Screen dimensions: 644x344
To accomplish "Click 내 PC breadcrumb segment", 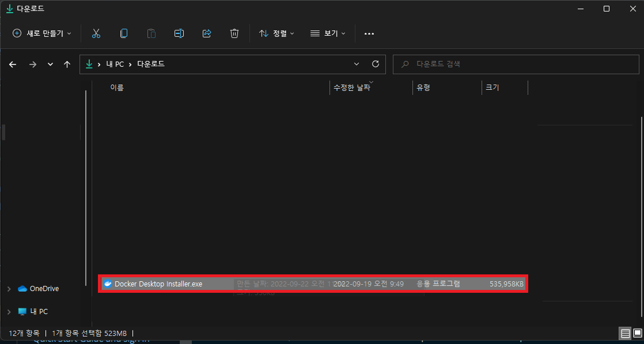I will [x=115, y=64].
